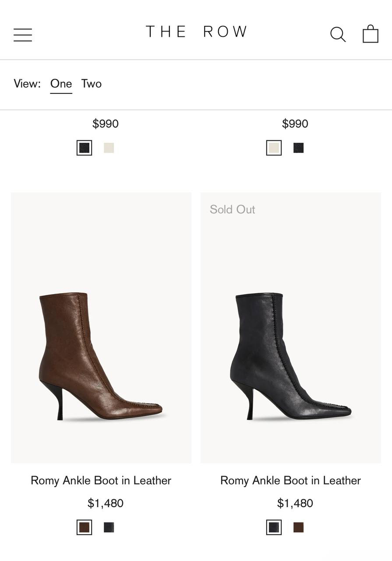Click right Romy Ankle Boot in Leather title
Image resolution: width=392 pixels, height=561 pixels.
[290, 480]
